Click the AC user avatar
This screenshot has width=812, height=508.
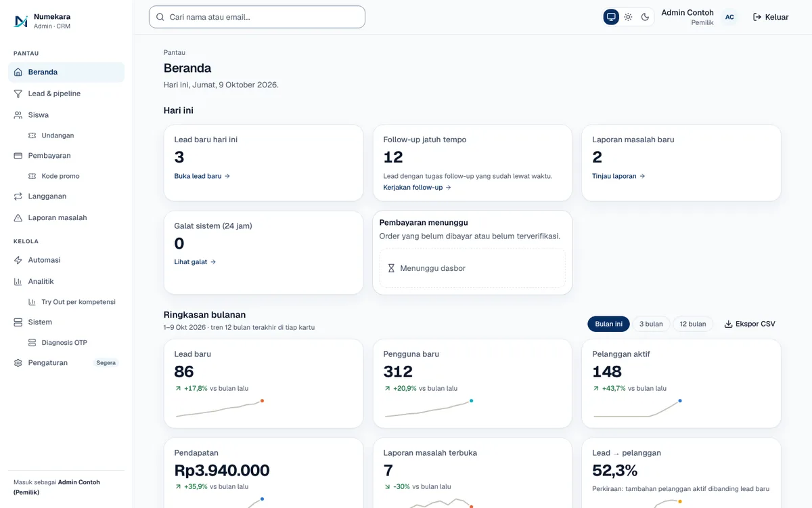tap(729, 17)
